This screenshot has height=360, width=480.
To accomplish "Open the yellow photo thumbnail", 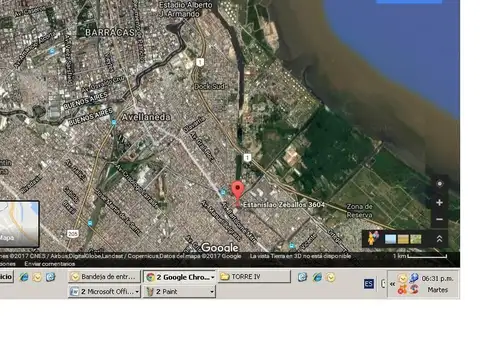I will tap(403, 239).
